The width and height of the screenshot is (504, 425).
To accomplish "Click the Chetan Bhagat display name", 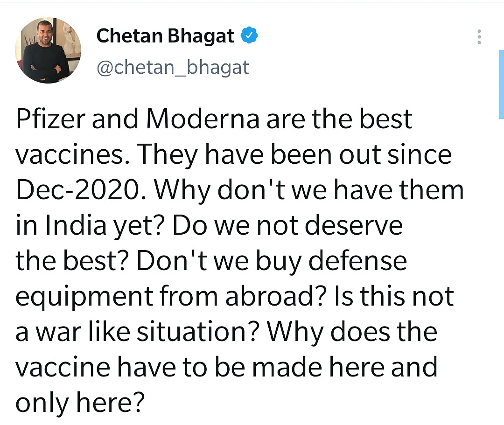I will click(x=165, y=35).
